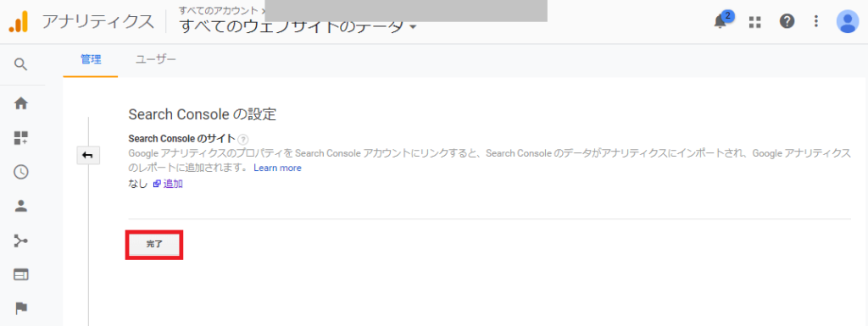Open the Google apps grid

click(755, 21)
